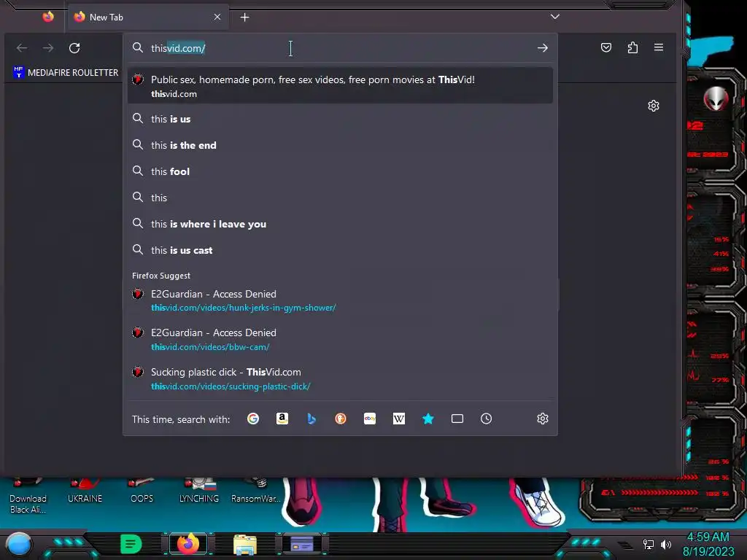Open File Explorer from the taskbar
The image size is (747, 560).
pyautogui.click(x=245, y=544)
